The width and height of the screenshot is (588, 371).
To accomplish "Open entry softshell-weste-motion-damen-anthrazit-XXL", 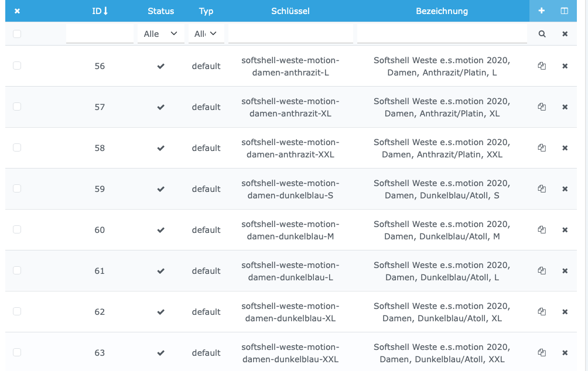I will (x=290, y=148).
